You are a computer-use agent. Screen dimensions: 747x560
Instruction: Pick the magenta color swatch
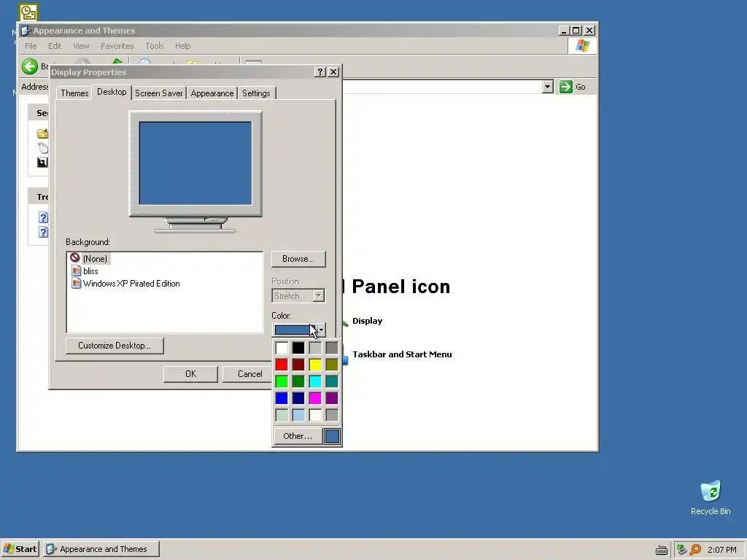click(315, 397)
